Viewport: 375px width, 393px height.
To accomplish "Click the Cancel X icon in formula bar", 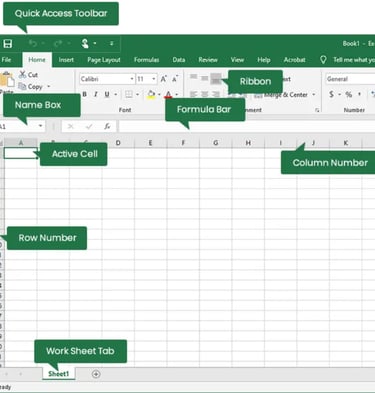I will [x=71, y=126].
